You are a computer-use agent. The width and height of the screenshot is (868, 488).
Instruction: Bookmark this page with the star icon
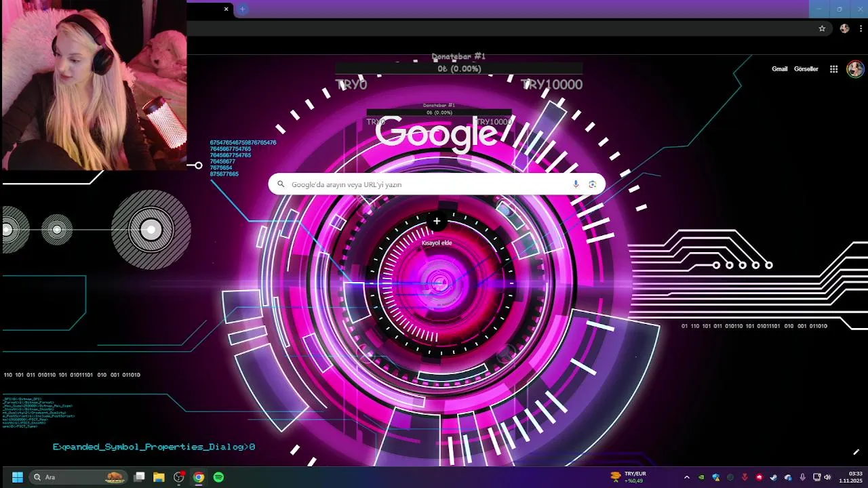(x=822, y=28)
